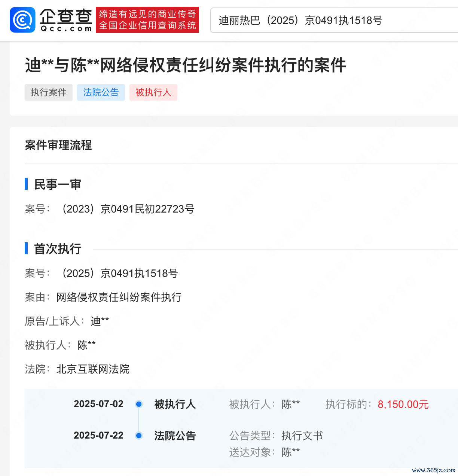The width and height of the screenshot is (458, 476).
Task: Open the 北京互联网法院 court link
Action: [x=93, y=369]
